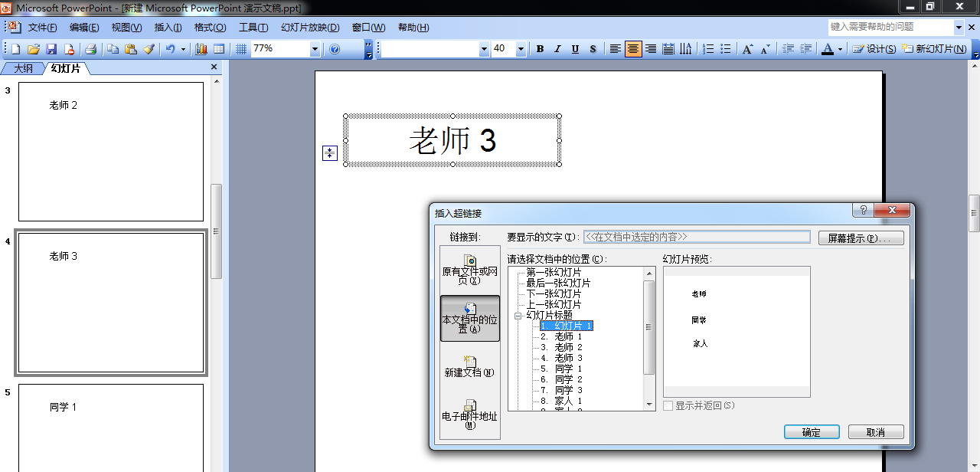Viewport: 980px width, 472px height.
Task: Open the font name dropdown
Action: (x=484, y=49)
